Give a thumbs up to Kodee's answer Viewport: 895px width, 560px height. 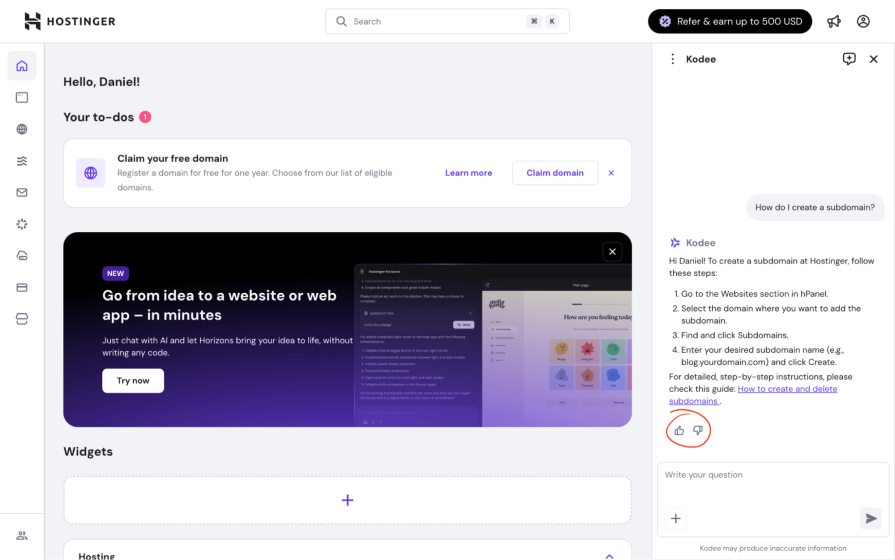(x=679, y=431)
